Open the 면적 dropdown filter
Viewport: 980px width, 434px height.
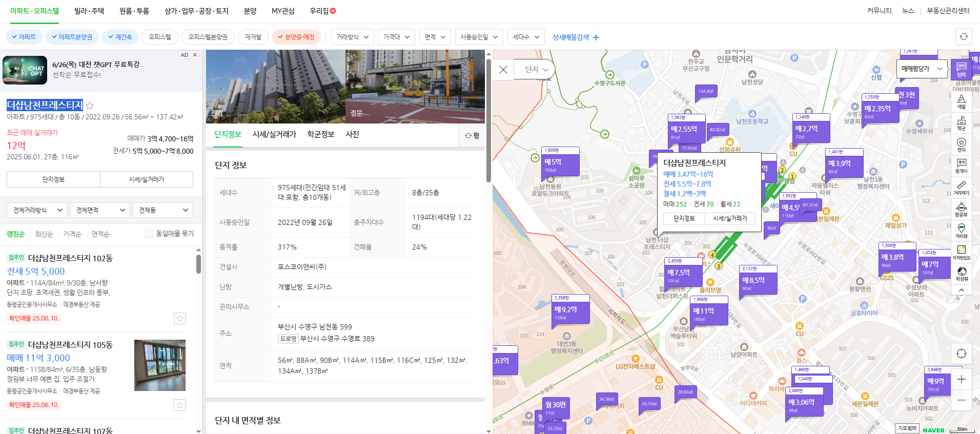point(435,37)
